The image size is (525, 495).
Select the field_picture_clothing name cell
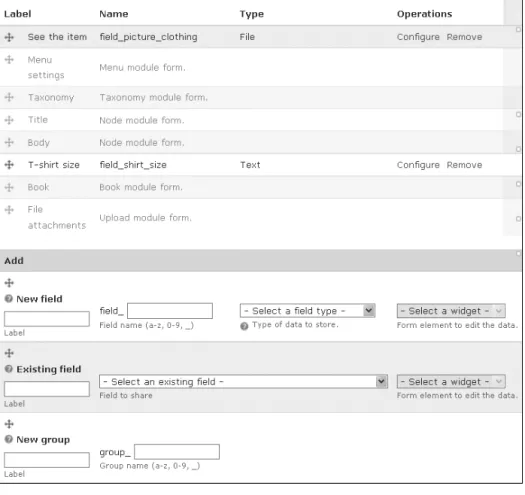click(x=148, y=37)
